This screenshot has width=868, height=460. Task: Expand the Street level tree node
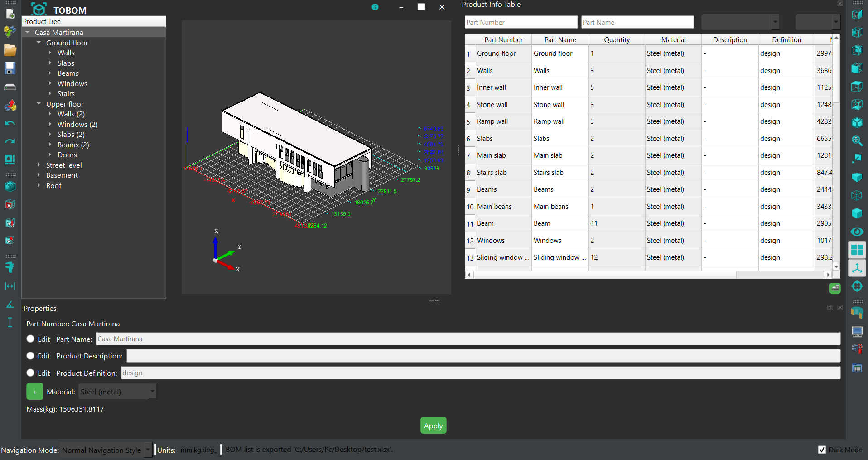(39, 165)
